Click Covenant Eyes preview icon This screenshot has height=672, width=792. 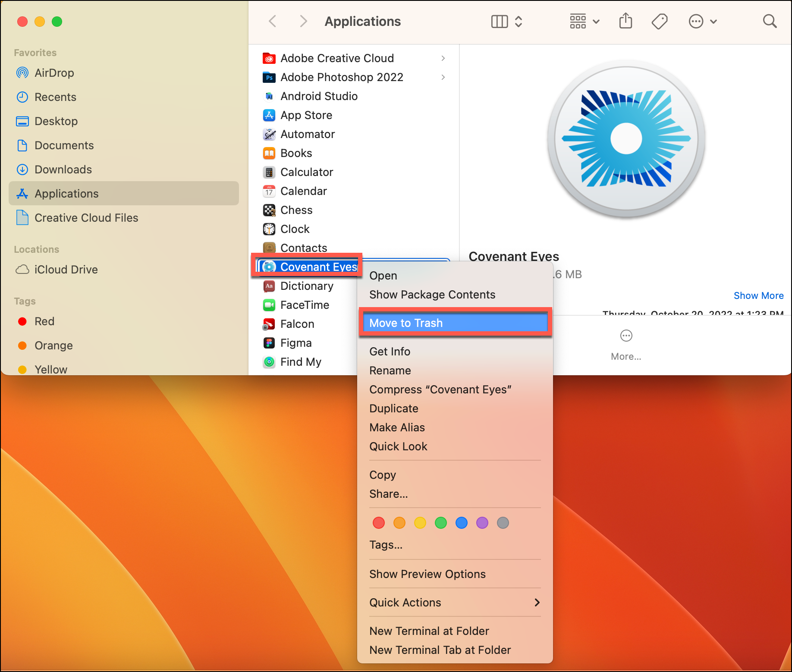coord(626,139)
